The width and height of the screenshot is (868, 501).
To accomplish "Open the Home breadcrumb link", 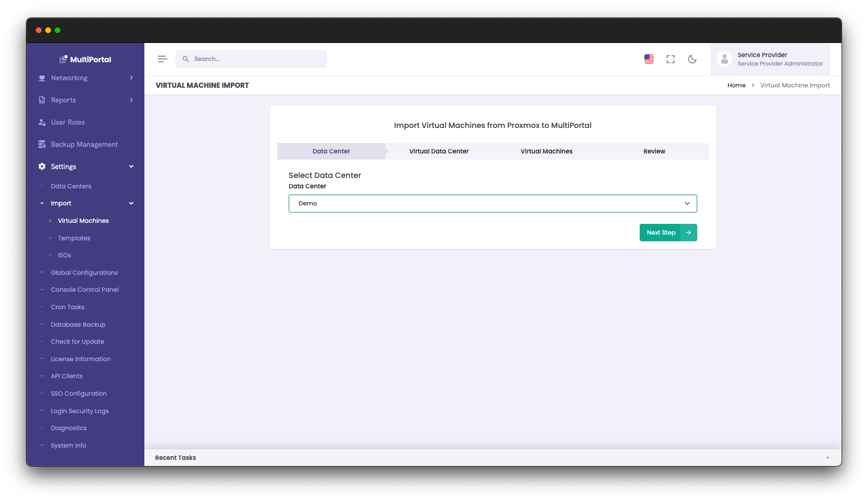I will (736, 85).
